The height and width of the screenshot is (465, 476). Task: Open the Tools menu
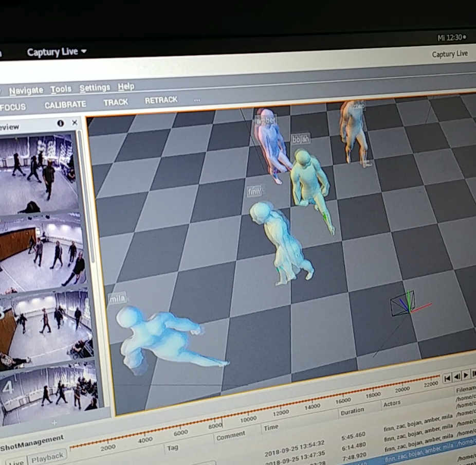click(61, 89)
